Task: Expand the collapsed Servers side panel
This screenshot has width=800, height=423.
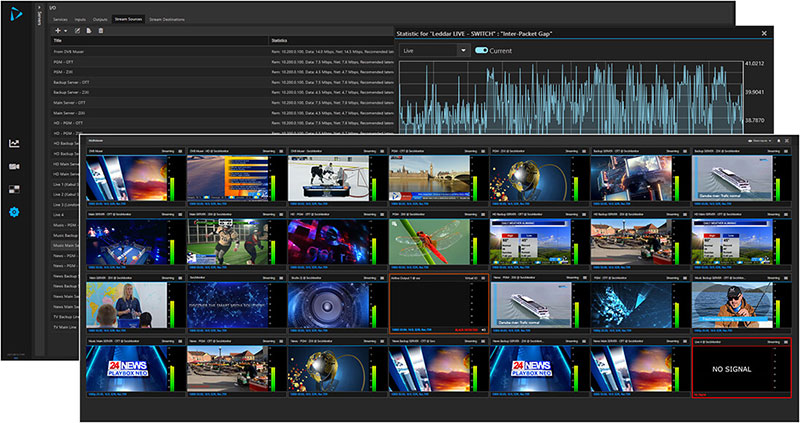Action: [39, 17]
